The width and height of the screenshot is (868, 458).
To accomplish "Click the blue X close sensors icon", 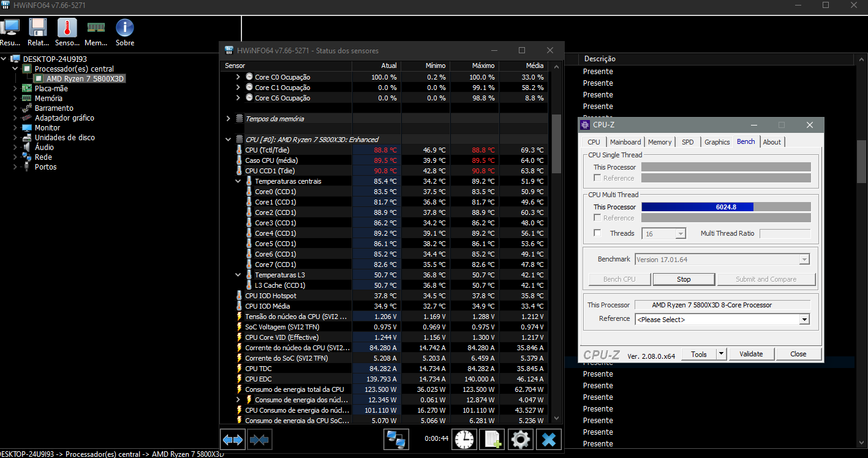I will [x=549, y=439].
